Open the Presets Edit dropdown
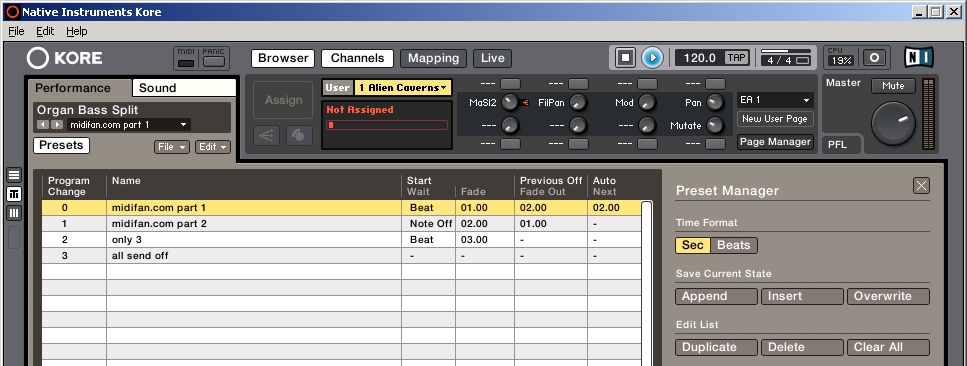 [x=213, y=147]
